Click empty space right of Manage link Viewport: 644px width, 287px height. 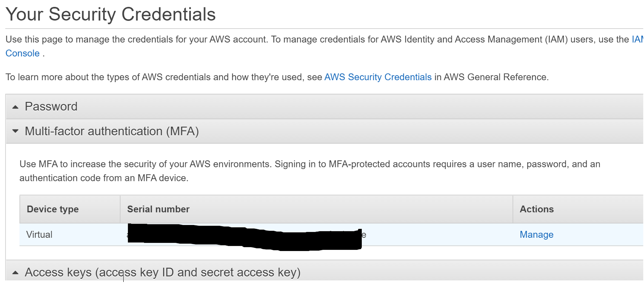pos(598,235)
